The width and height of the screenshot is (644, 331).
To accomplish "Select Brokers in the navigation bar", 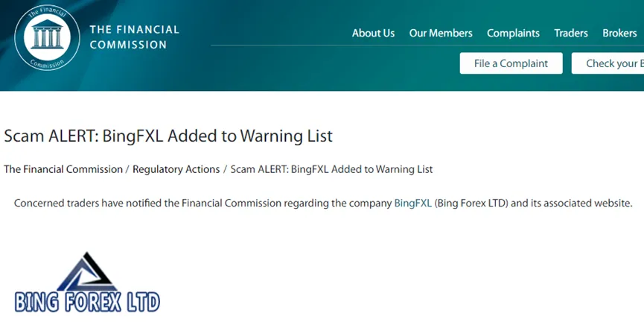I will tap(619, 34).
